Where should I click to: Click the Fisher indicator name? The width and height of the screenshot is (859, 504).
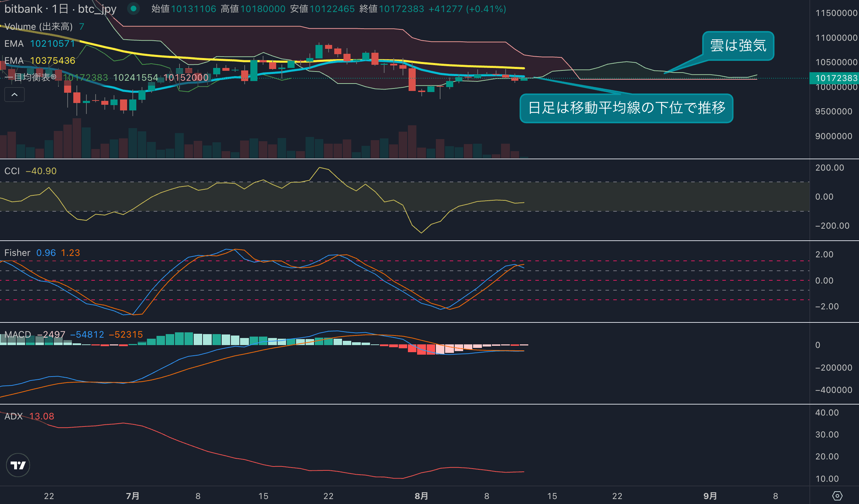[x=17, y=253]
